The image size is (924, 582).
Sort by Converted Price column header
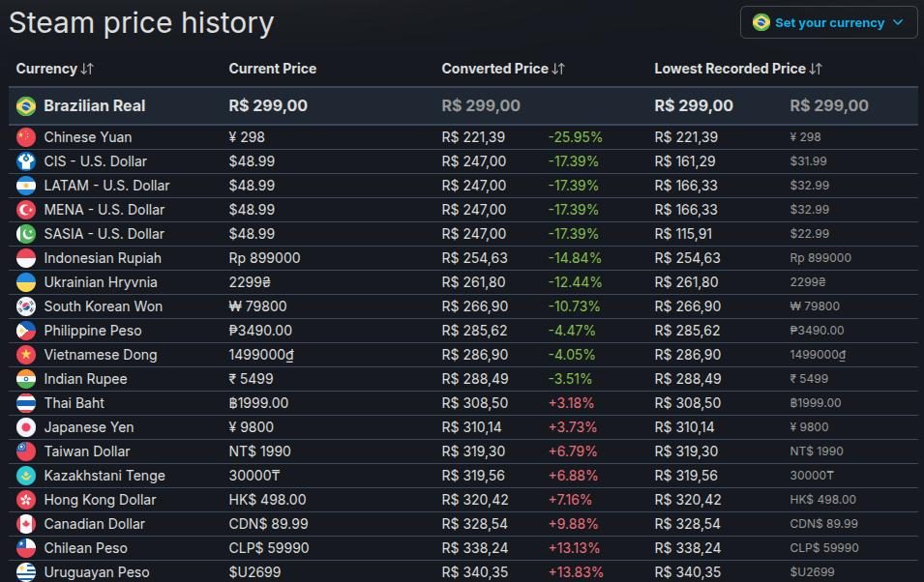coord(503,69)
